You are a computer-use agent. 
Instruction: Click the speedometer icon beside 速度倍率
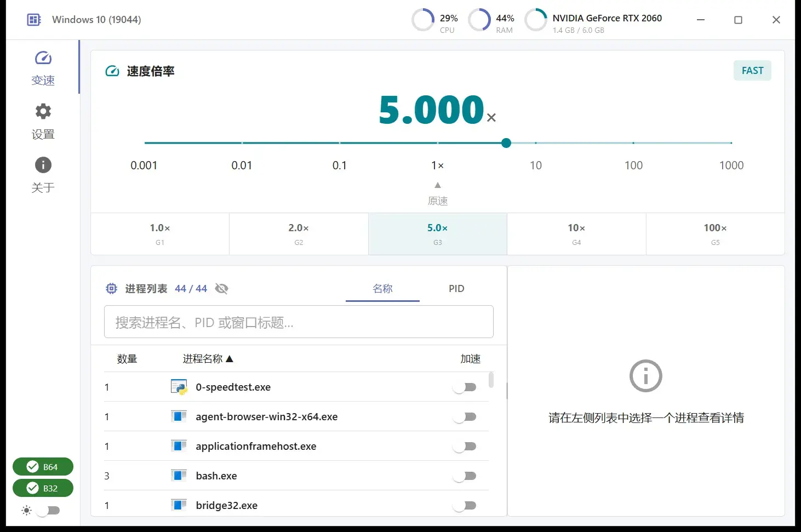click(112, 71)
